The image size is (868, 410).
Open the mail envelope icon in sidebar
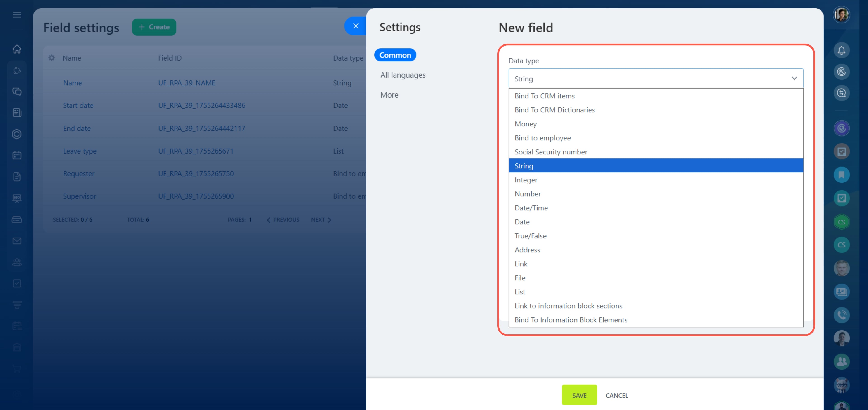17,241
